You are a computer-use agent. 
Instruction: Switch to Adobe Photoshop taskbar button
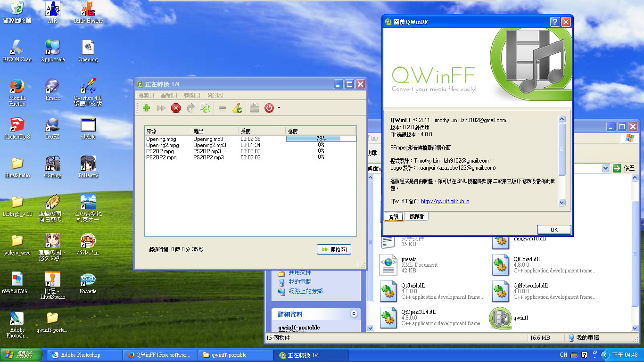(x=84, y=355)
